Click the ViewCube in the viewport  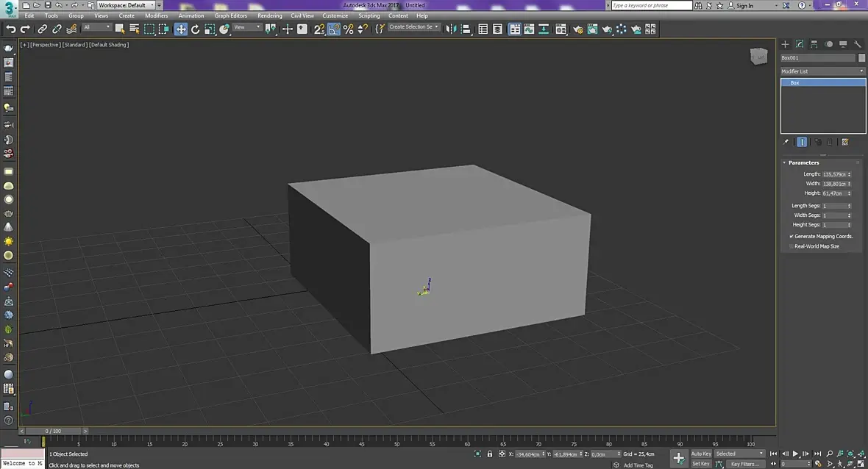[758, 57]
